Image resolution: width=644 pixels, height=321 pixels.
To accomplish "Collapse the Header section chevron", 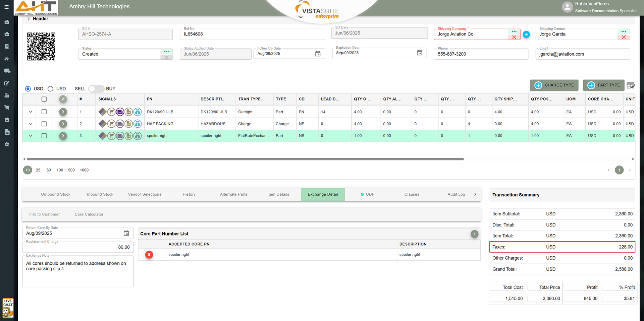I will pos(29,19).
